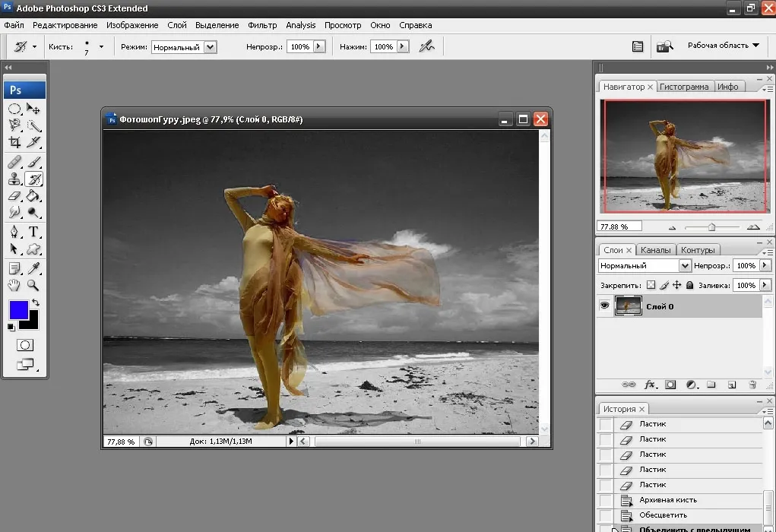Click the blue foreground color swatch
The width and height of the screenshot is (776, 532).
click(x=19, y=310)
